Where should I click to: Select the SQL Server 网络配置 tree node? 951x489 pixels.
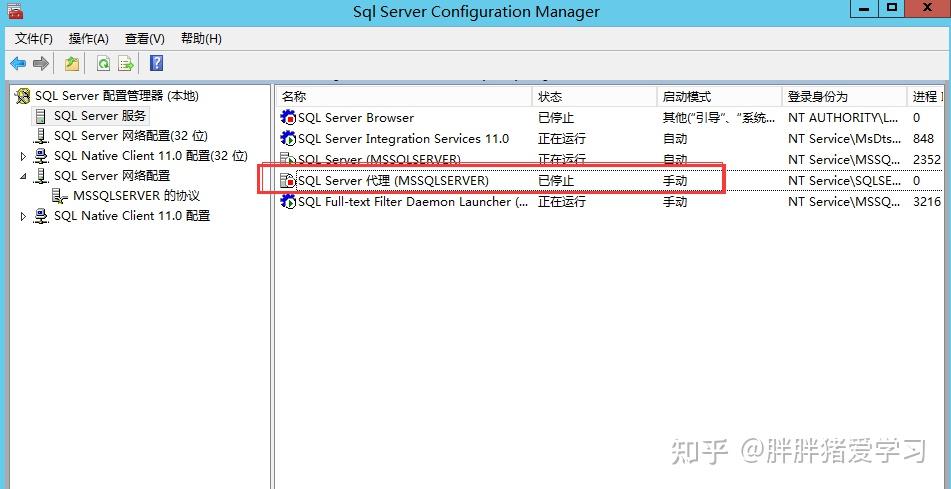(112, 176)
